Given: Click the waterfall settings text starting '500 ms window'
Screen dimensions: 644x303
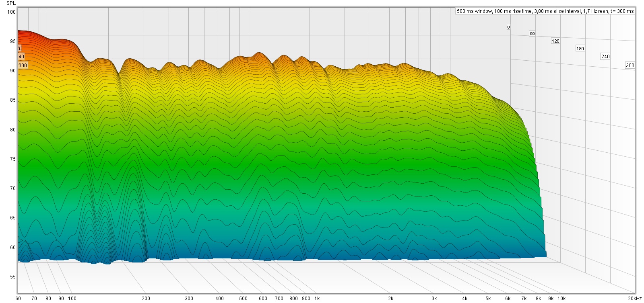Looking at the screenshot, I should point(545,11).
